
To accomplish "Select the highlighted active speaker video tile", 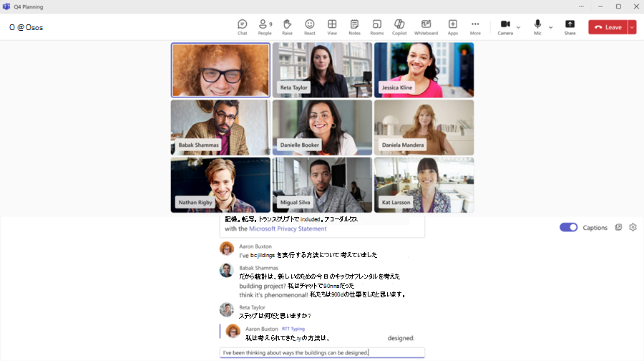I will coord(220,70).
